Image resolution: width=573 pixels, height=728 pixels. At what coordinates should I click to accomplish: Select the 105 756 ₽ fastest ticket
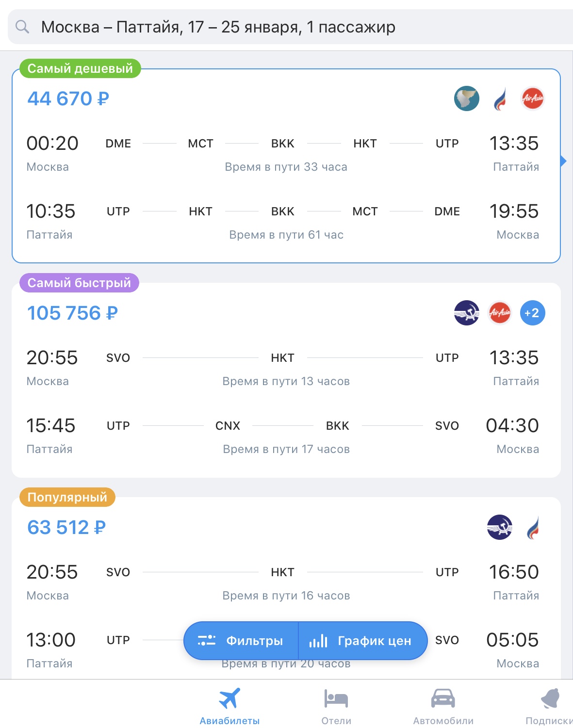click(x=286, y=380)
